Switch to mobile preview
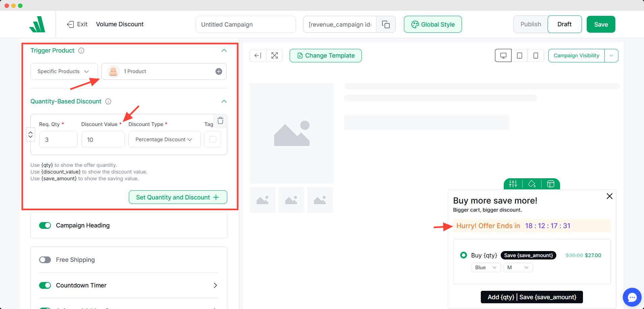This screenshot has width=644, height=309. pos(535,56)
